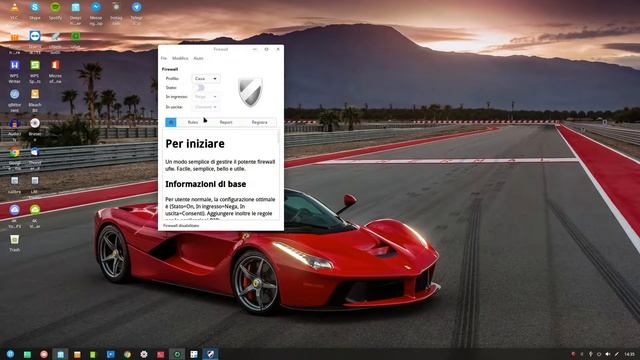The image size is (640, 360).
Task: Open the Messenger desktop shortcut
Action: (96, 7)
